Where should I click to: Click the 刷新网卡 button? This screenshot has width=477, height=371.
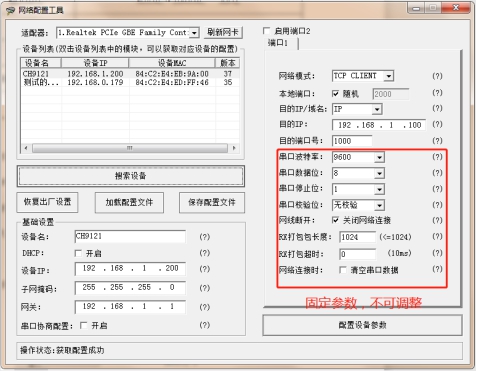[223, 32]
